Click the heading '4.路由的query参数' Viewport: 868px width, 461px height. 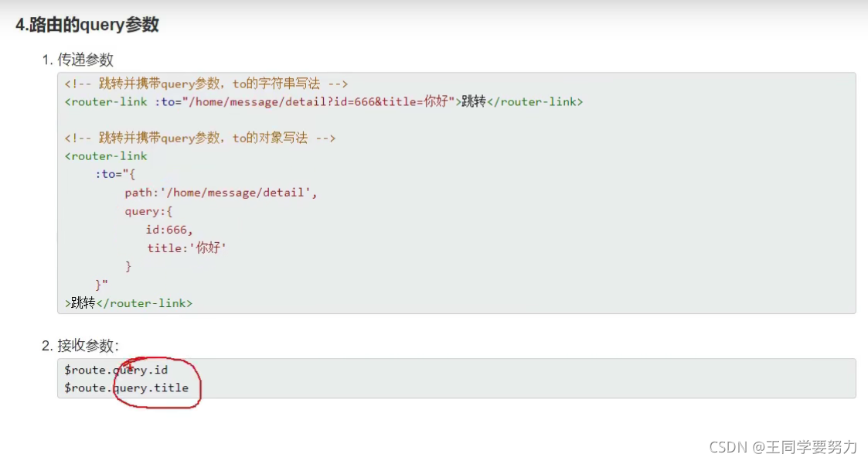(x=87, y=25)
